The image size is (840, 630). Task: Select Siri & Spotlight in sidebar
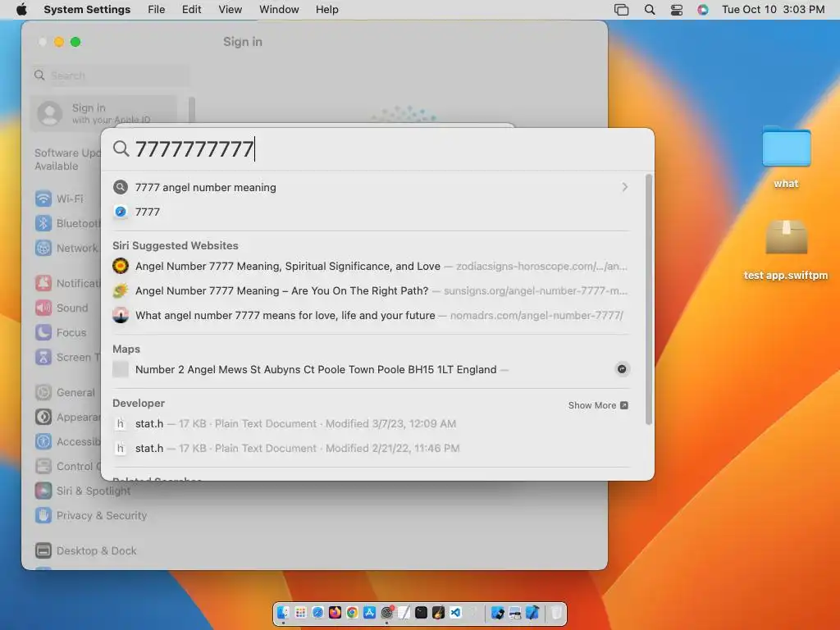pos(83,491)
